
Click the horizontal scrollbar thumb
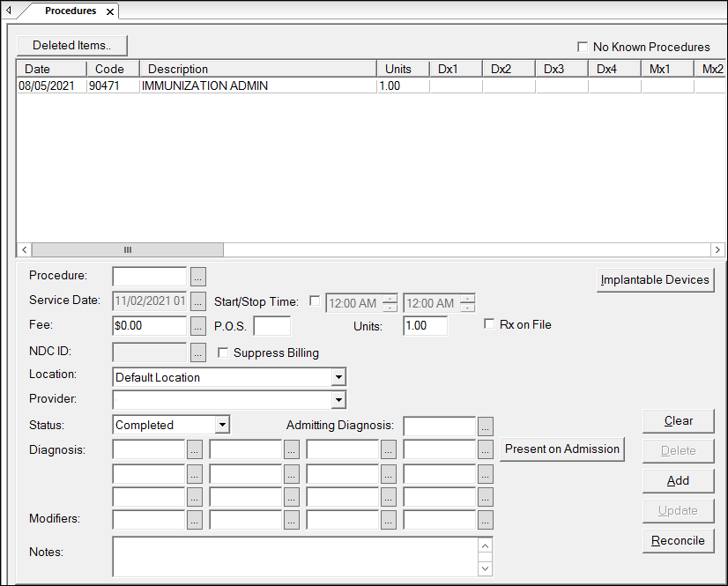pyautogui.click(x=128, y=249)
